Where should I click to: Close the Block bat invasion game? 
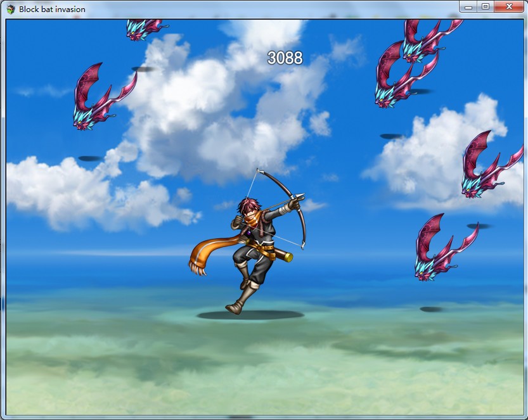pos(510,7)
